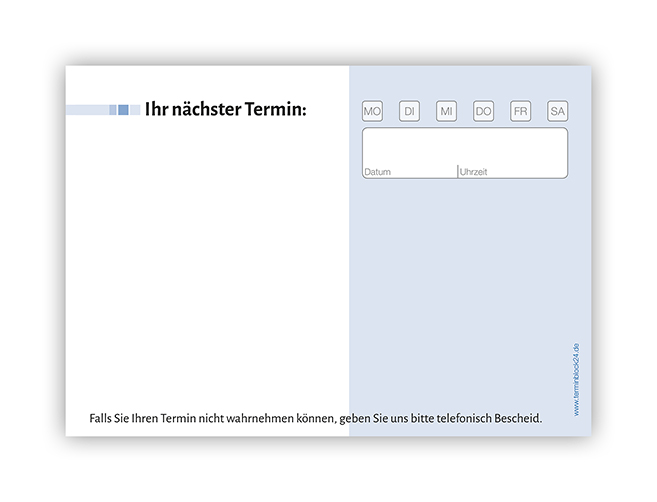This screenshot has width=657, height=502.
Task: Mark the SA weekday box
Action: click(x=557, y=112)
